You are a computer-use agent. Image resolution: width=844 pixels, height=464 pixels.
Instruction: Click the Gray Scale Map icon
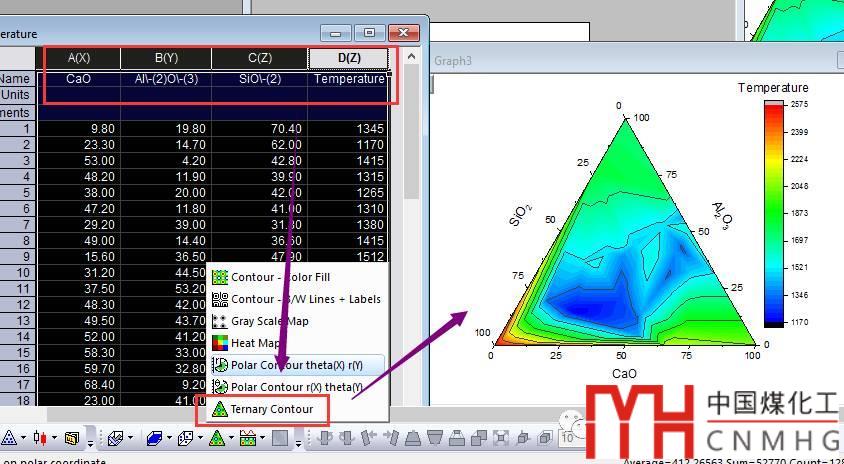click(220, 321)
